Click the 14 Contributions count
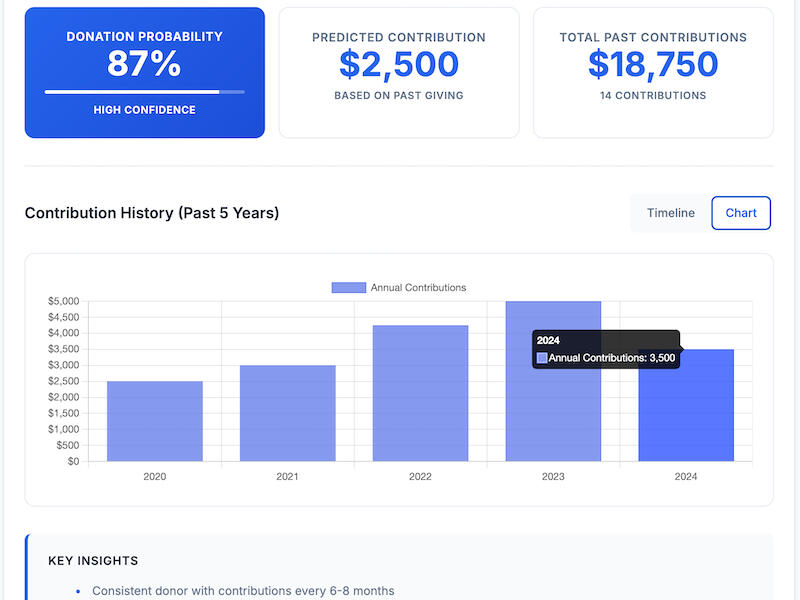Viewport: 800px width, 600px height. click(652, 95)
